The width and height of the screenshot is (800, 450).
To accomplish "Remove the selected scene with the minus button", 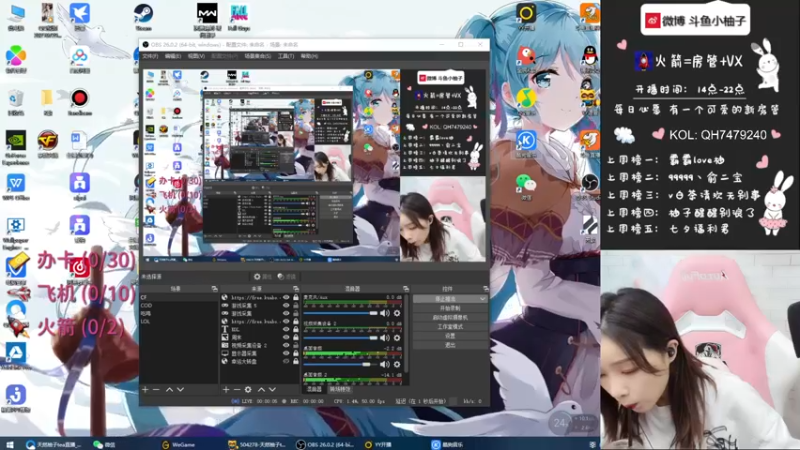I will [157, 390].
